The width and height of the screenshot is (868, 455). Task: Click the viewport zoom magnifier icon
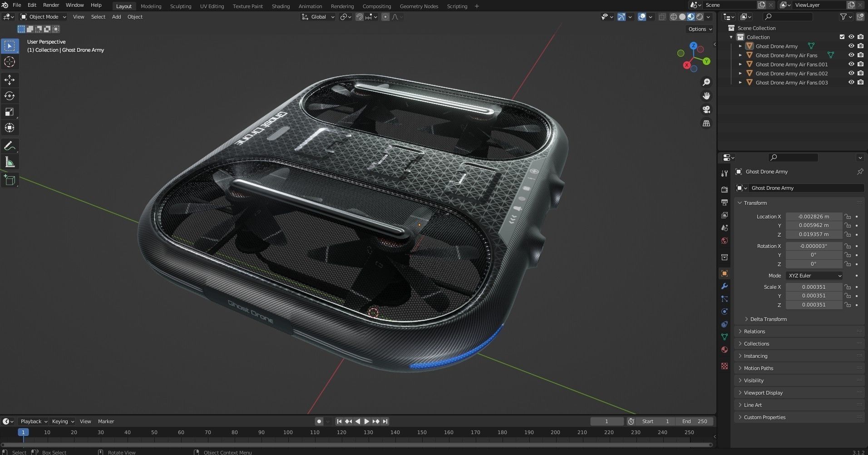[706, 82]
